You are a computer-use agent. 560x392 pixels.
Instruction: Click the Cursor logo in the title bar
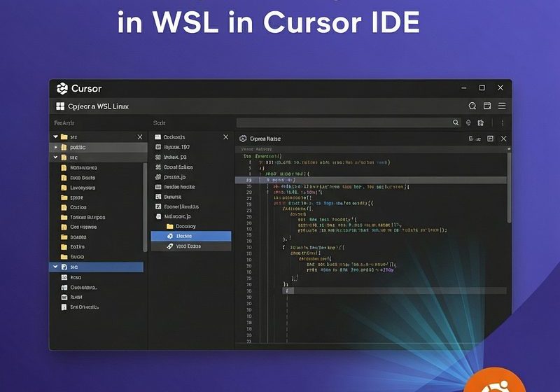click(62, 88)
